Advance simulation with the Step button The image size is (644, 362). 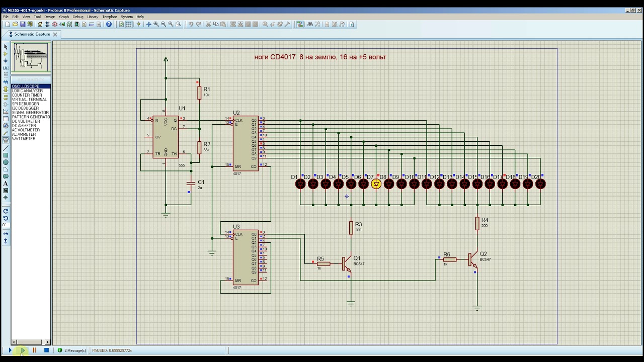click(23, 350)
